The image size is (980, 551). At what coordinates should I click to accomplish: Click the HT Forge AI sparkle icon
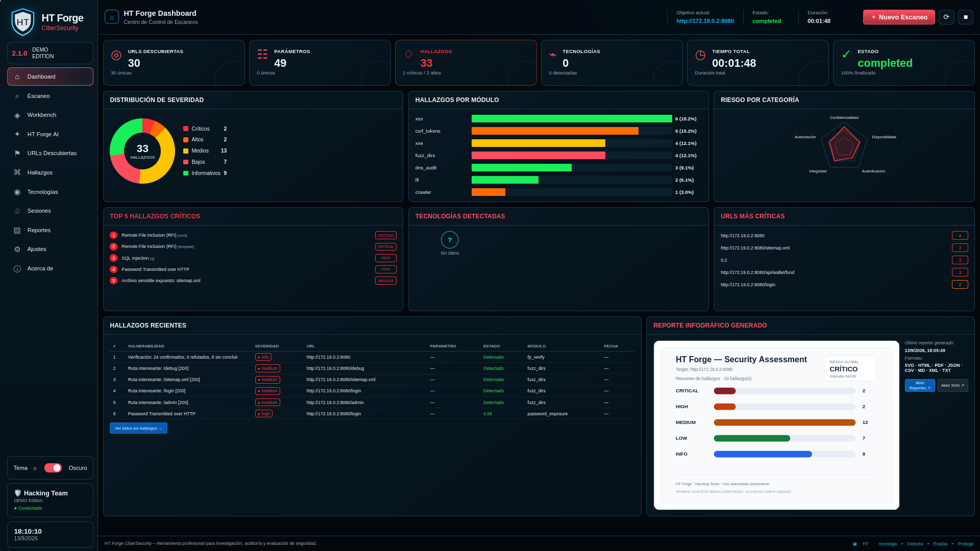point(17,134)
